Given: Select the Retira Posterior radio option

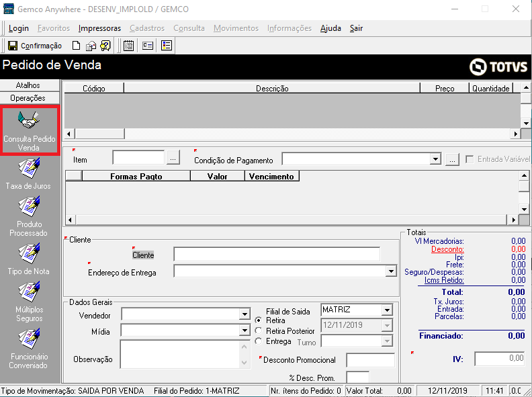Looking at the screenshot, I should [x=258, y=330].
